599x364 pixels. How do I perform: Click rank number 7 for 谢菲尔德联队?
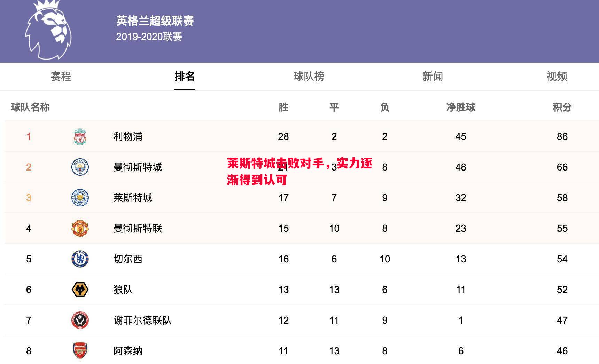[29, 320]
